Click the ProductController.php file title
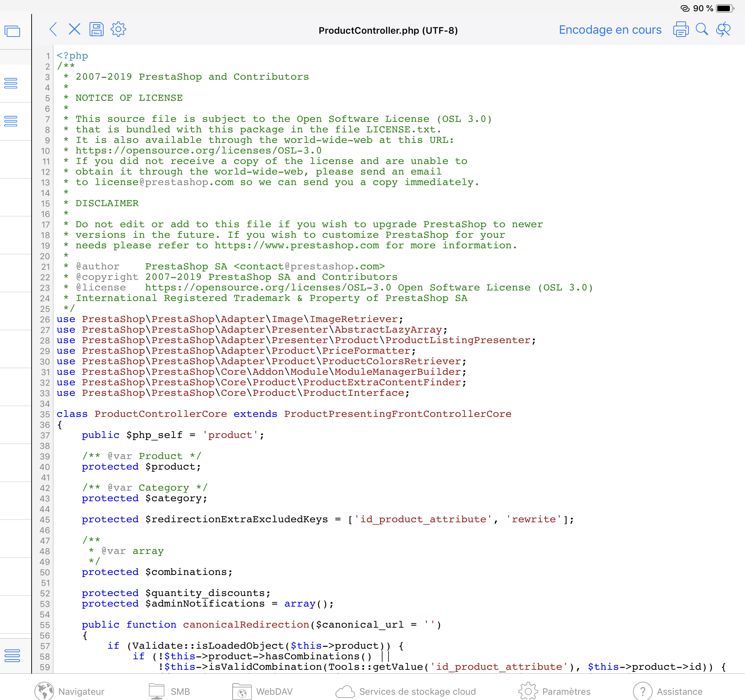Screen dimensions: 745x700 click(388, 30)
